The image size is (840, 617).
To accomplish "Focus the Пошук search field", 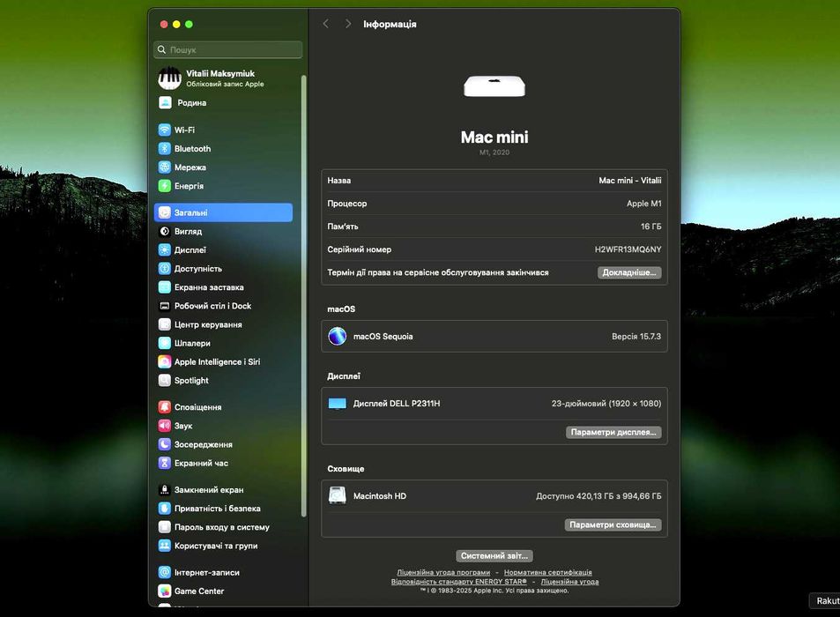I will coord(228,50).
